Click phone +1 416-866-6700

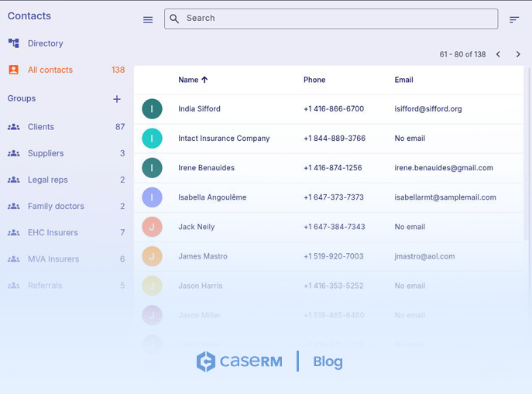click(x=334, y=109)
